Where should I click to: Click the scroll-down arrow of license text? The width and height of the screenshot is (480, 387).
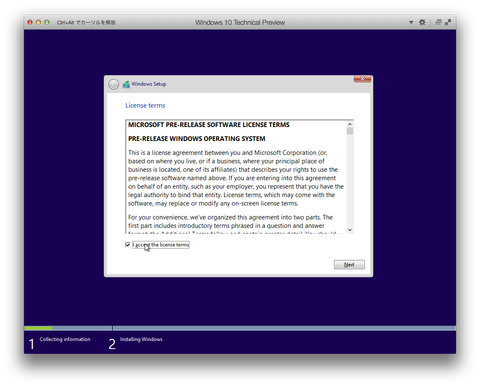[350, 230]
